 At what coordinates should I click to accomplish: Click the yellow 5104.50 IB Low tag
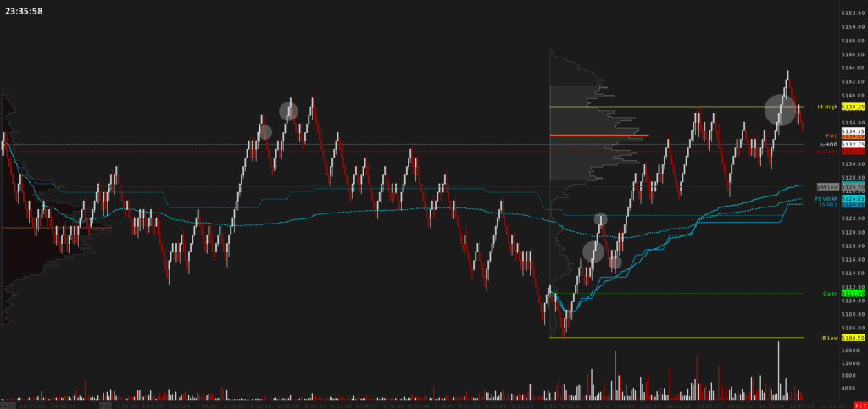coord(853,337)
